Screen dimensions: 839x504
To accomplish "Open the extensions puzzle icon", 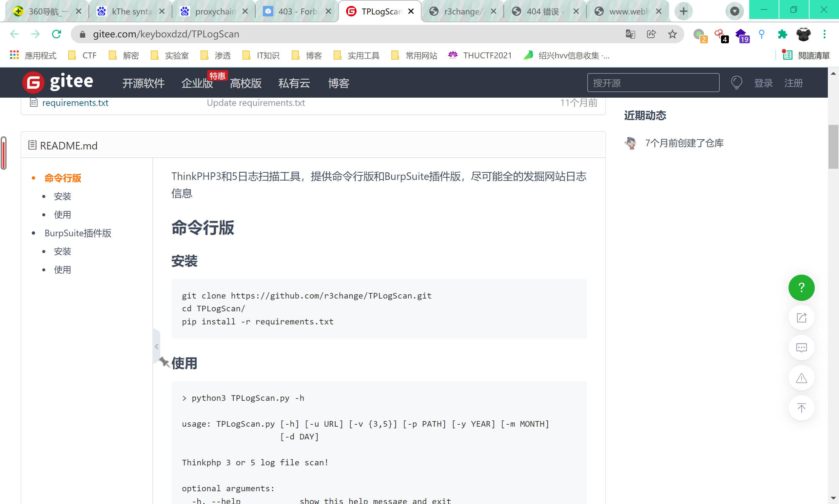I will (782, 34).
